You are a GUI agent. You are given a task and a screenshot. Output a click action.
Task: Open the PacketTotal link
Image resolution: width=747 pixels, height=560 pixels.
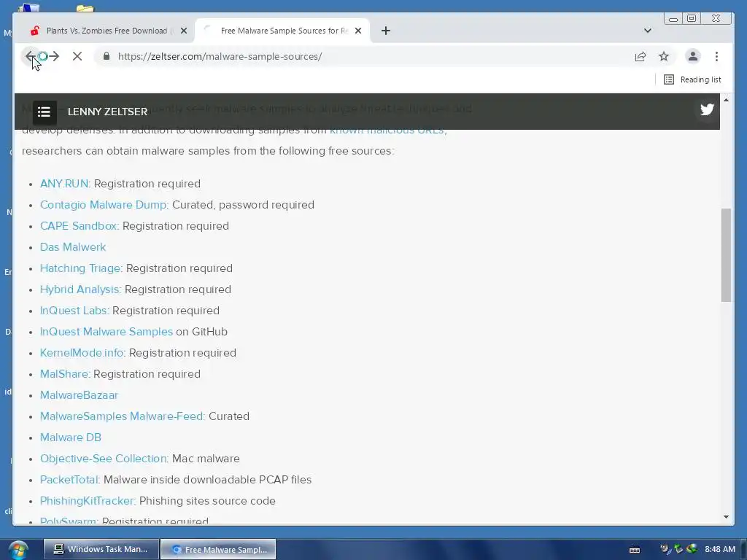pyautogui.click(x=69, y=480)
